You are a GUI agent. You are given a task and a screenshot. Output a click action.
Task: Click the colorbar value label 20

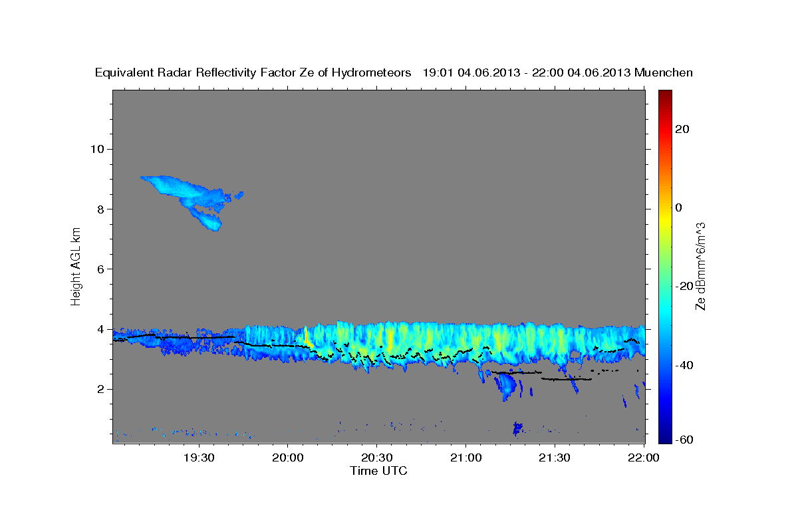[x=682, y=129]
